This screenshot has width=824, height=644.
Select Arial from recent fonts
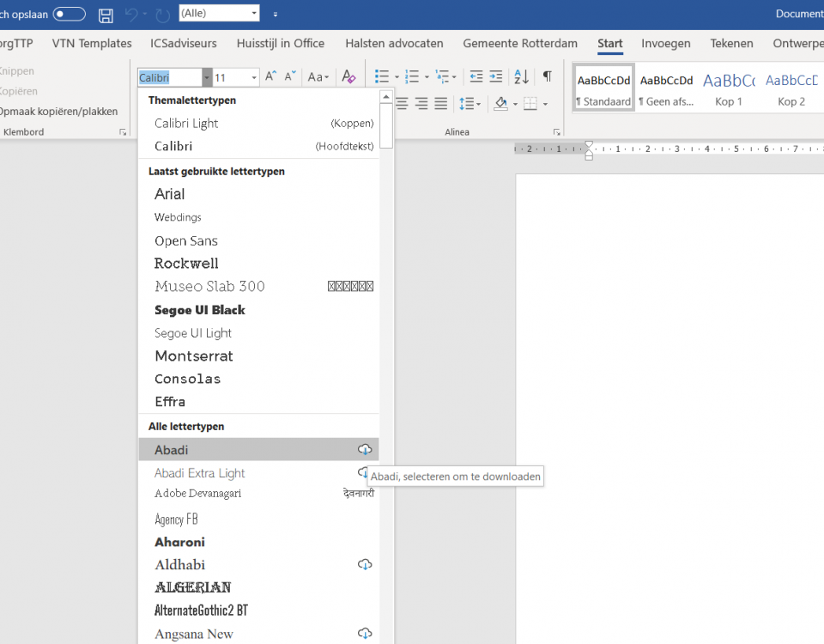[x=258, y=194]
